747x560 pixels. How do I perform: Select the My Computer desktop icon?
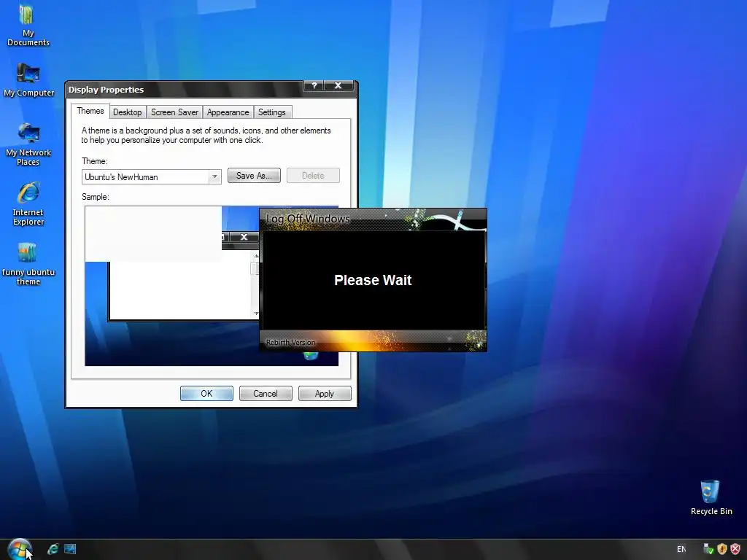tap(28, 80)
